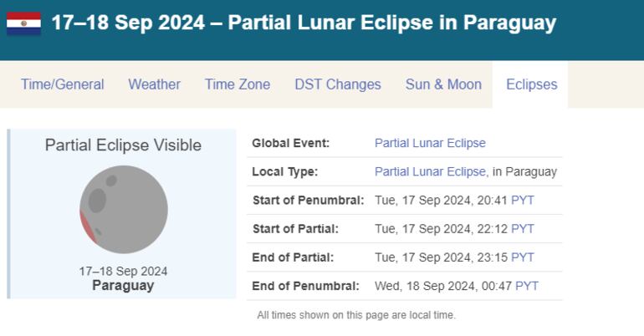Click the Paraguay flag icon
644x336 pixels.
23,23
